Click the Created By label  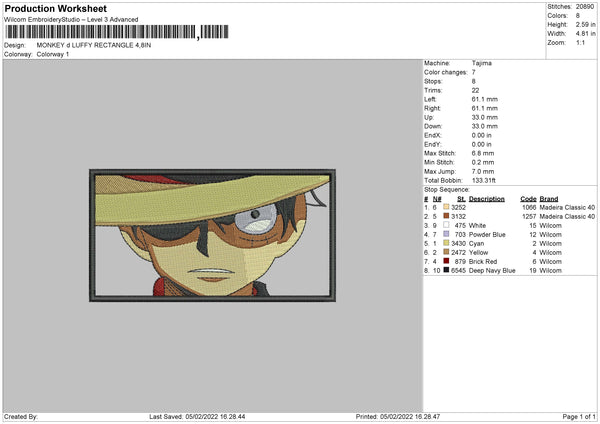[21, 417]
